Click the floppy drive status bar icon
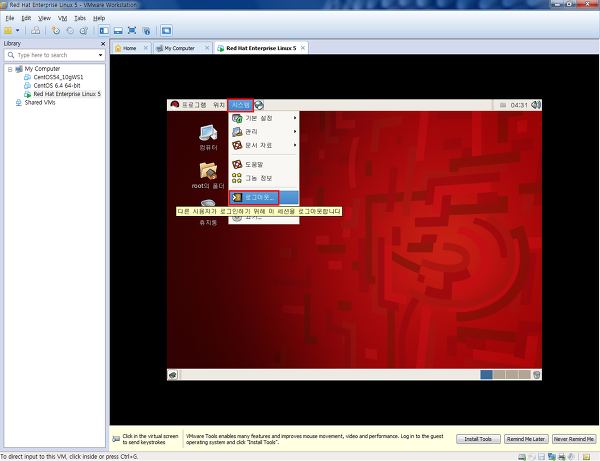The width and height of the screenshot is (600, 461). [541, 457]
